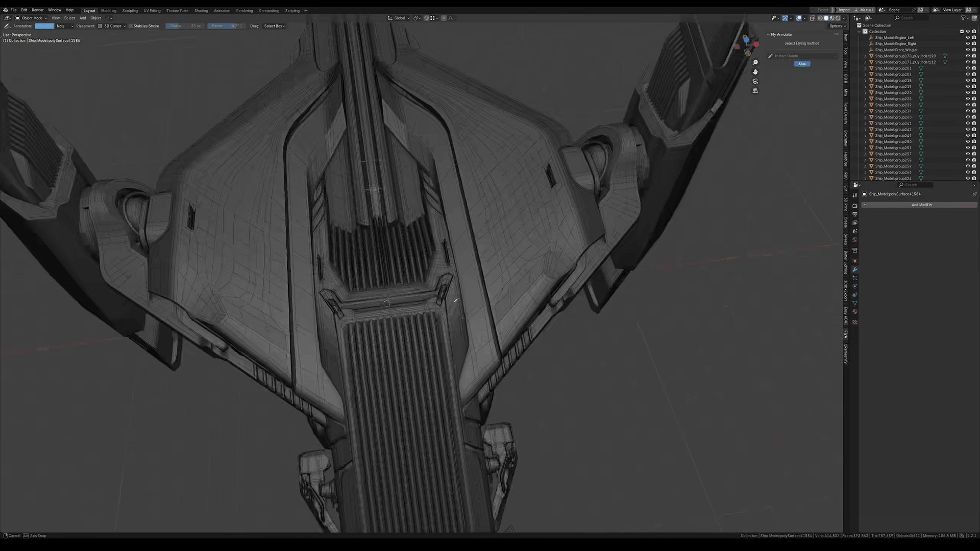Enable Stabilize Stroke checkbox
The width and height of the screenshot is (980, 551).
pos(131,26)
